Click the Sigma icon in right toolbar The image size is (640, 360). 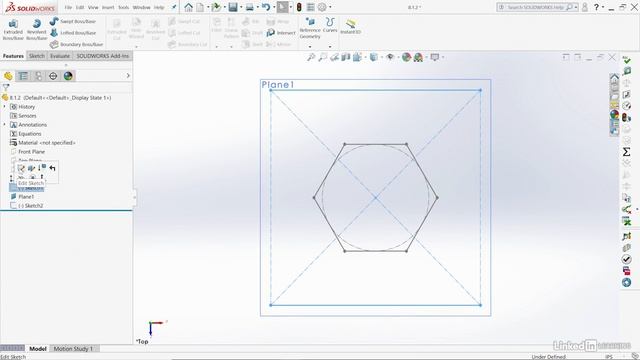627,152
